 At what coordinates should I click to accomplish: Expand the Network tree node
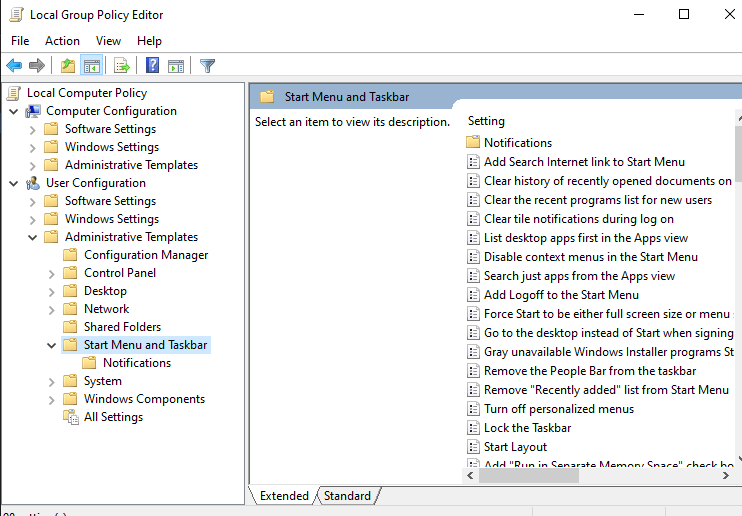[x=52, y=310]
